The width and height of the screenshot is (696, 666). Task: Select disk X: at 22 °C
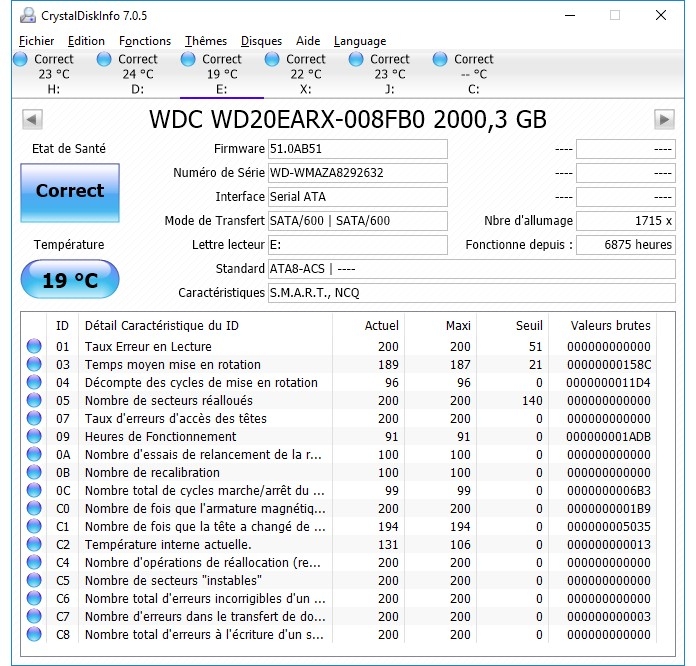pos(305,74)
